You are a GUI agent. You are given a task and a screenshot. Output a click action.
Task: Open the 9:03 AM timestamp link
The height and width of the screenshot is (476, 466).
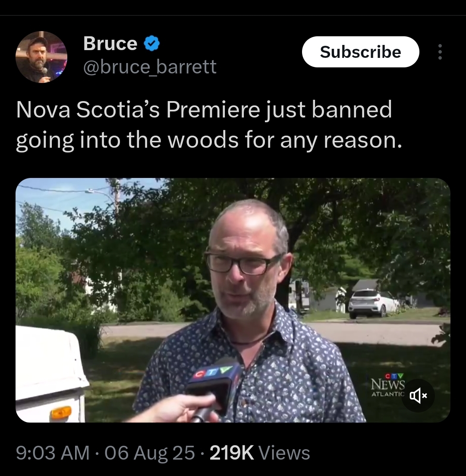pos(53,453)
